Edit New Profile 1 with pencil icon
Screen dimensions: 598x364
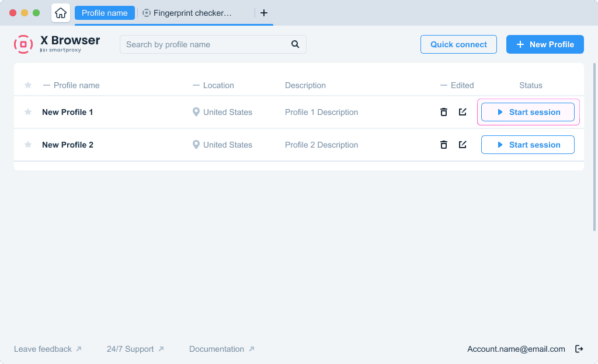click(463, 112)
